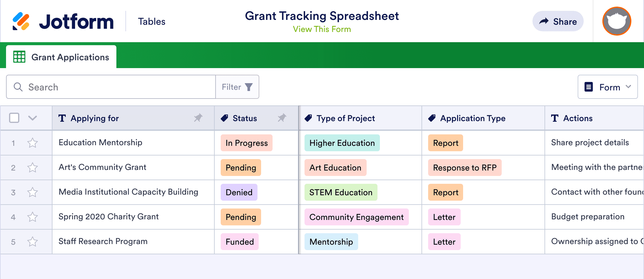Click the Share button
644x279 pixels.
pos(558,21)
